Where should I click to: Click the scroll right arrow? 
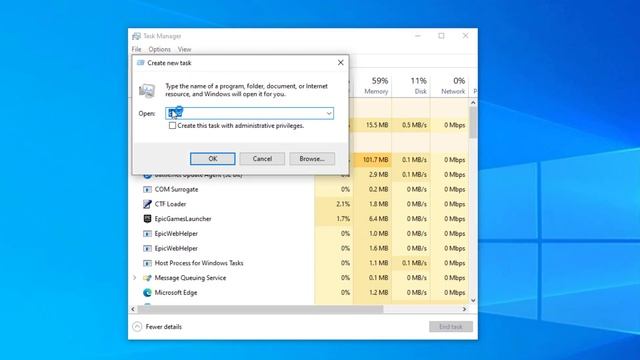point(464,309)
